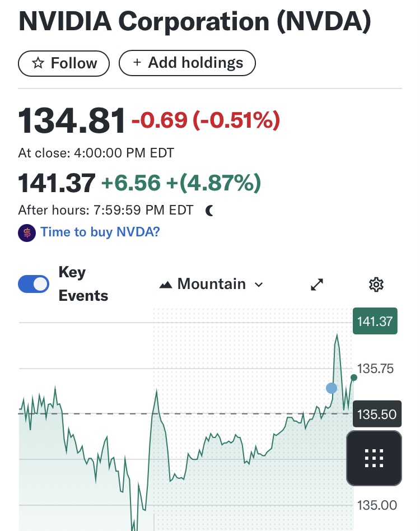The width and height of the screenshot is (420, 531).
Task: Open the Mountain chart style dropdown
Action: (x=212, y=285)
